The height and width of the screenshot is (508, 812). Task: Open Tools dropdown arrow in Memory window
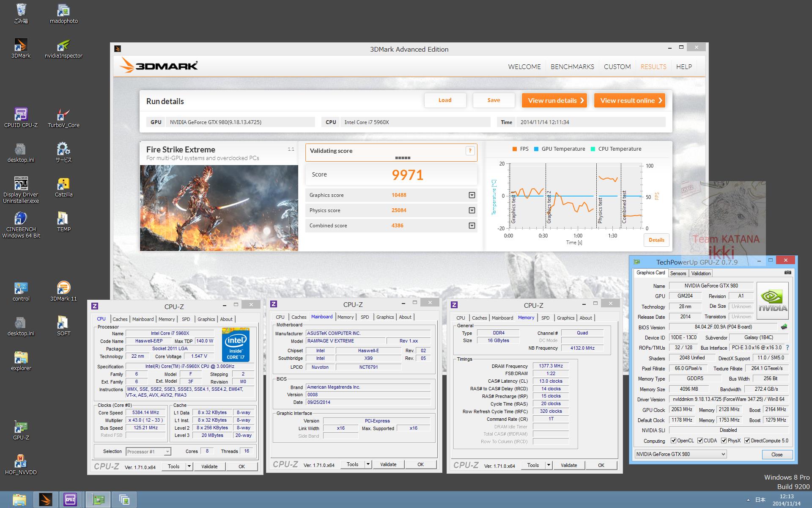tap(549, 465)
